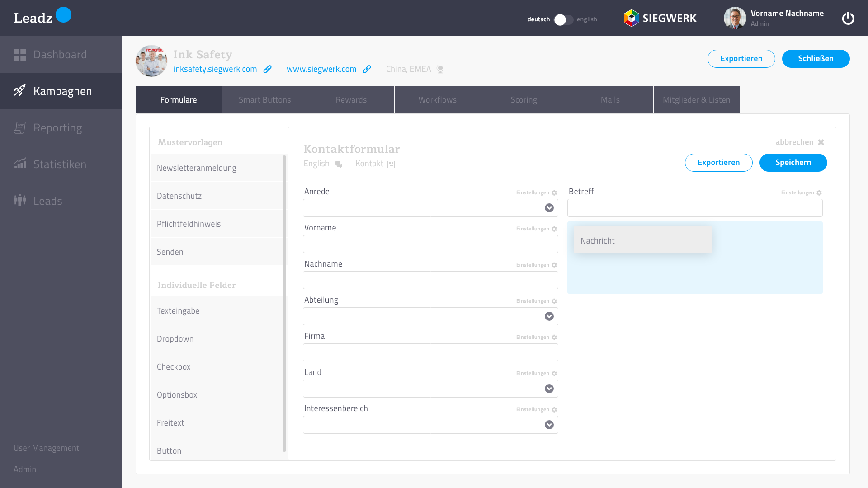Open Einstellungen gear for the Anrede field
Viewport: 868px width, 488px height.
click(554, 193)
